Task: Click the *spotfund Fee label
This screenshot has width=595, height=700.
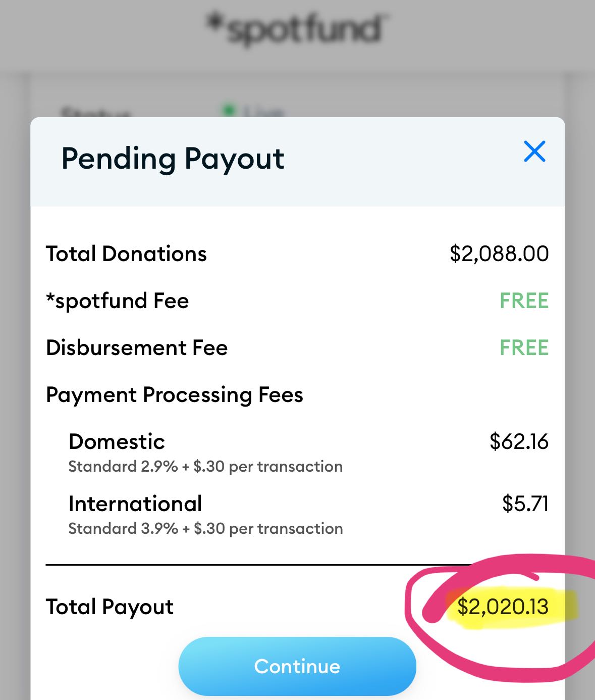Action: click(x=117, y=301)
